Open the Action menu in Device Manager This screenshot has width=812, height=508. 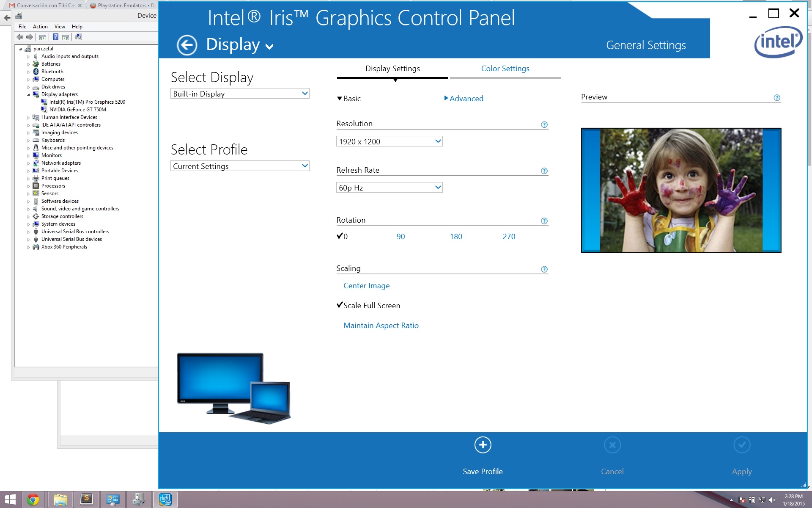[40, 26]
